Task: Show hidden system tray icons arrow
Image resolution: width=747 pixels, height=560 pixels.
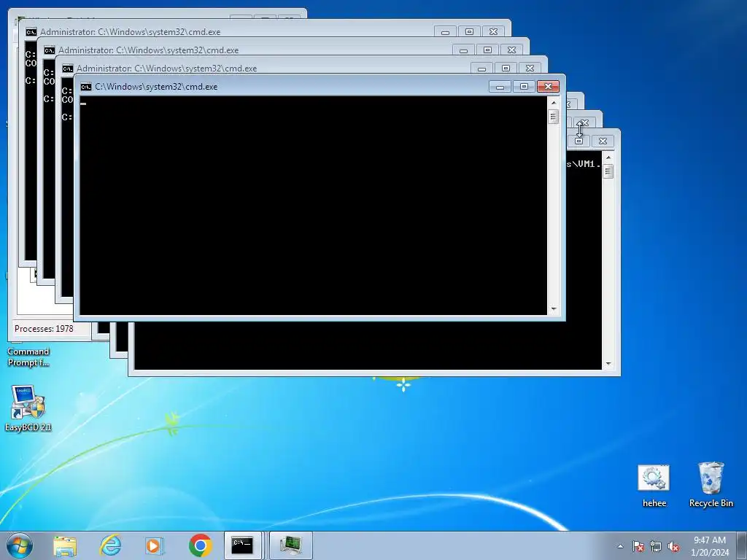Action: pyautogui.click(x=620, y=546)
